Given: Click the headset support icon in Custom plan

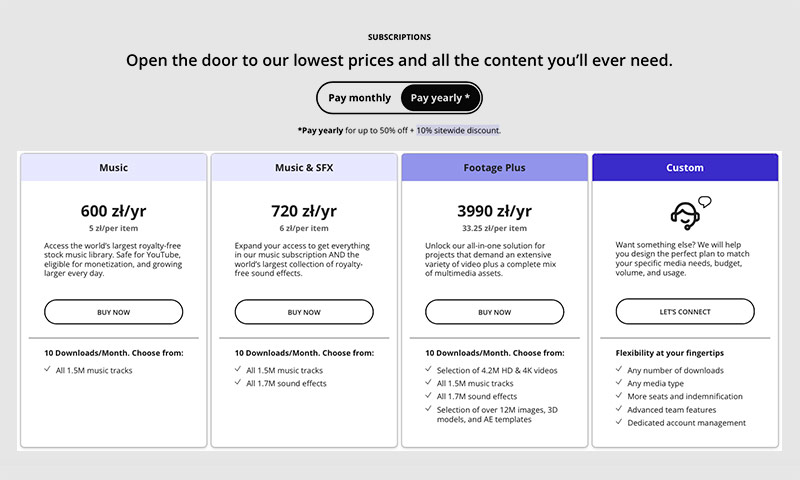Looking at the screenshot, I should [686, 212].
